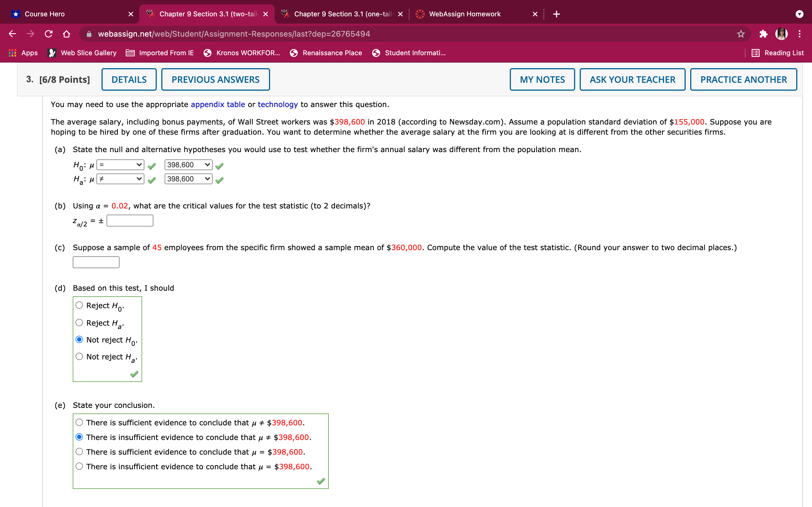Click the PREVIOUS ANSWERS button
Viewport: 812px width, 507px height.
click(215, 79)
